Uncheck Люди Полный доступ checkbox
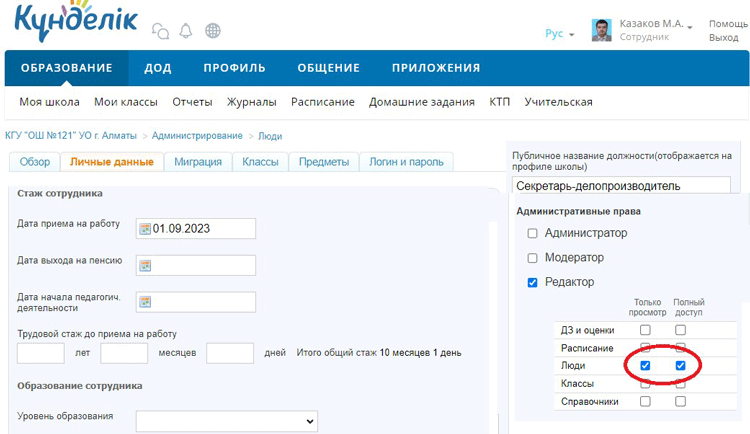The height and width of the screenshot is (434, 750). [680, 366]
